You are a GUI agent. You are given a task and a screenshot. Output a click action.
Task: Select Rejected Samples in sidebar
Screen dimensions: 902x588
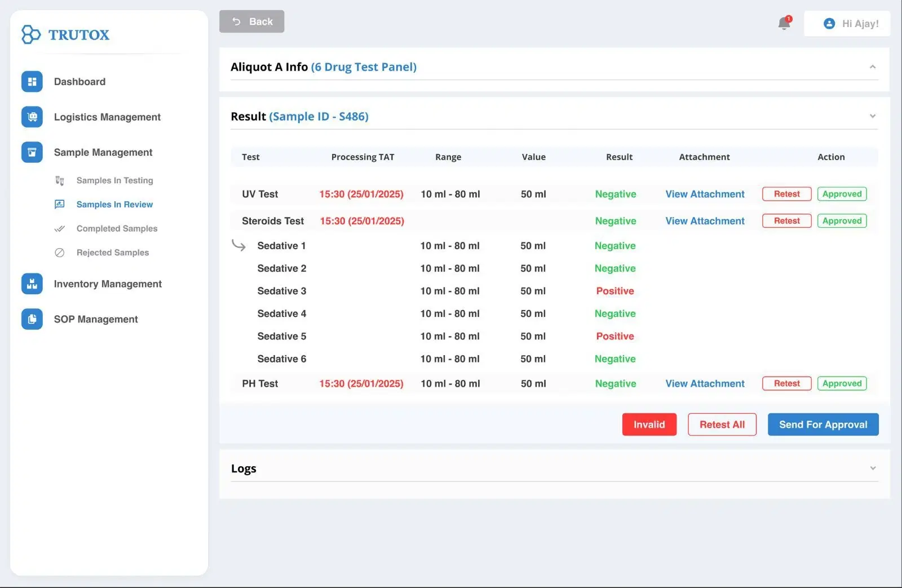(x=112, y=253)
